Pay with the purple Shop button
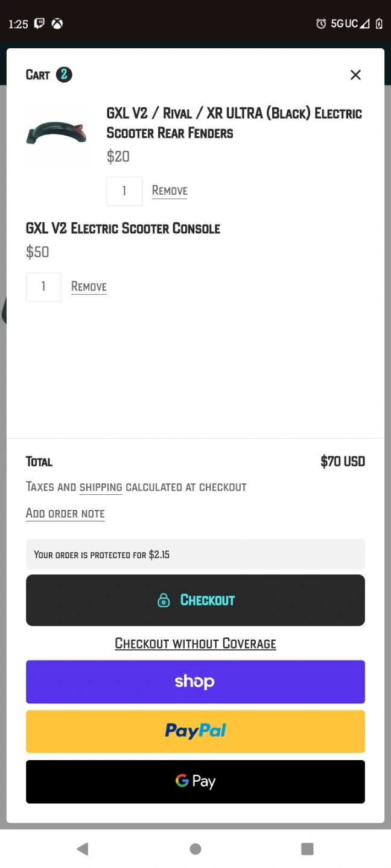 coord(195,682)
